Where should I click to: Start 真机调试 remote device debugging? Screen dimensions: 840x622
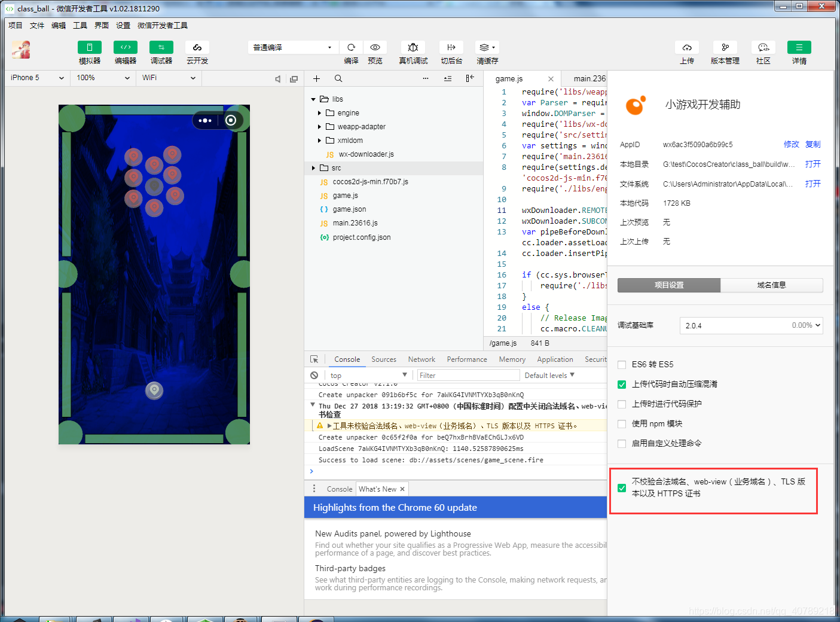point(413,47)
